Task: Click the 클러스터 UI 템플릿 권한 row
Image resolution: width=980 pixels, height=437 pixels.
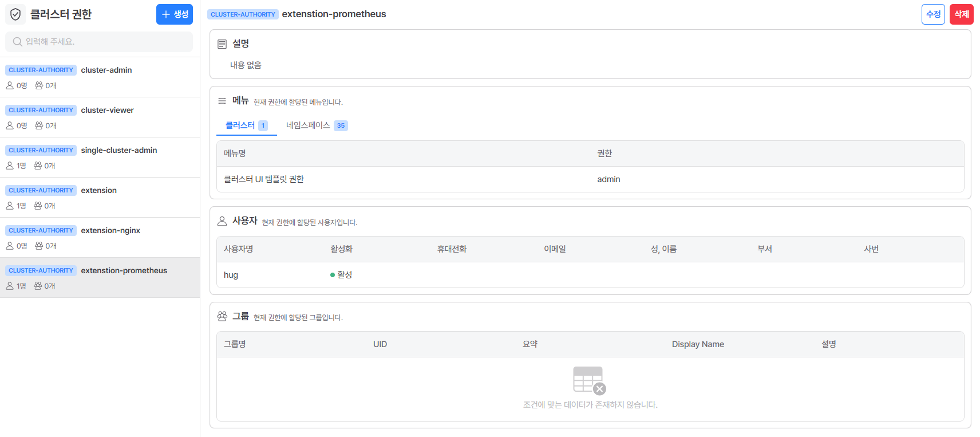Action: 590,179
